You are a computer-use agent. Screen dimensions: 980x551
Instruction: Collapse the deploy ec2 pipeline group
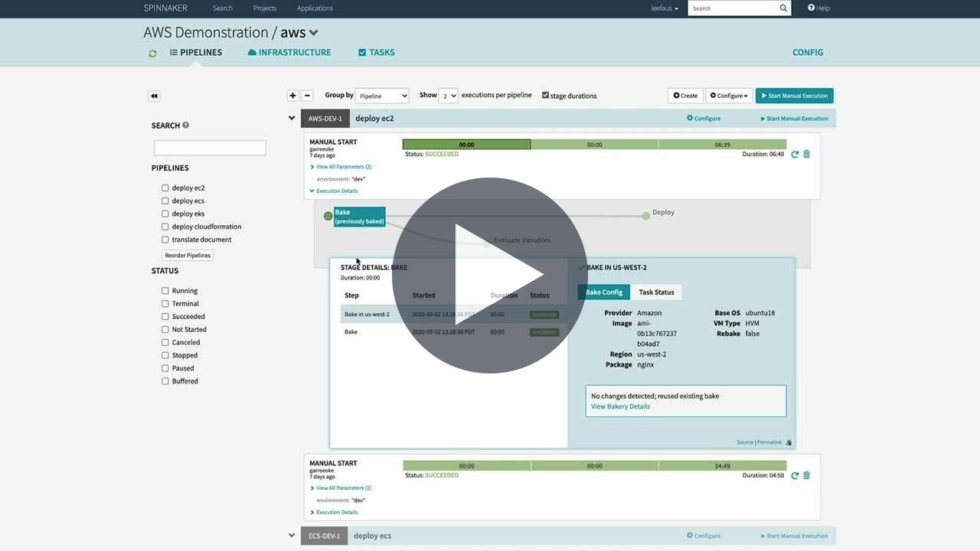pyautogui.click(x=292, y=119)
